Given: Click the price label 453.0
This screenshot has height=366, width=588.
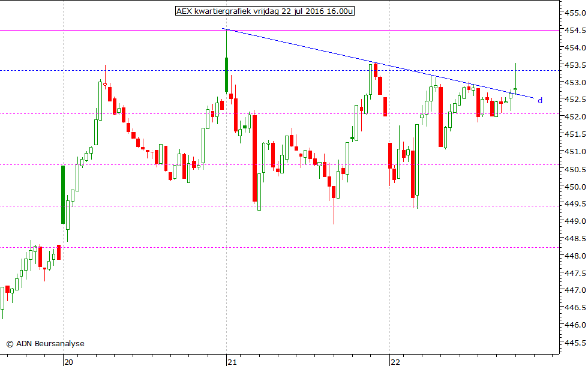Looking at the screenshot, I should [x=575, y=83].
